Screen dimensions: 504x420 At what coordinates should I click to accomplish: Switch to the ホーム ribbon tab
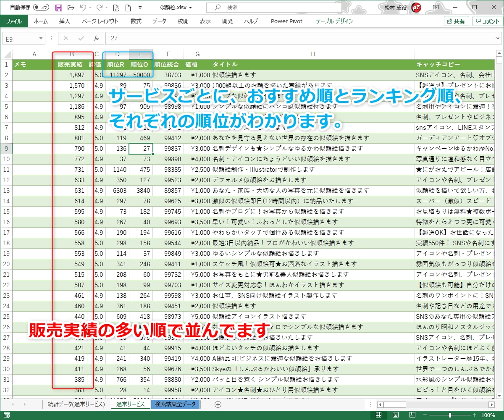[x=41, y=21]
